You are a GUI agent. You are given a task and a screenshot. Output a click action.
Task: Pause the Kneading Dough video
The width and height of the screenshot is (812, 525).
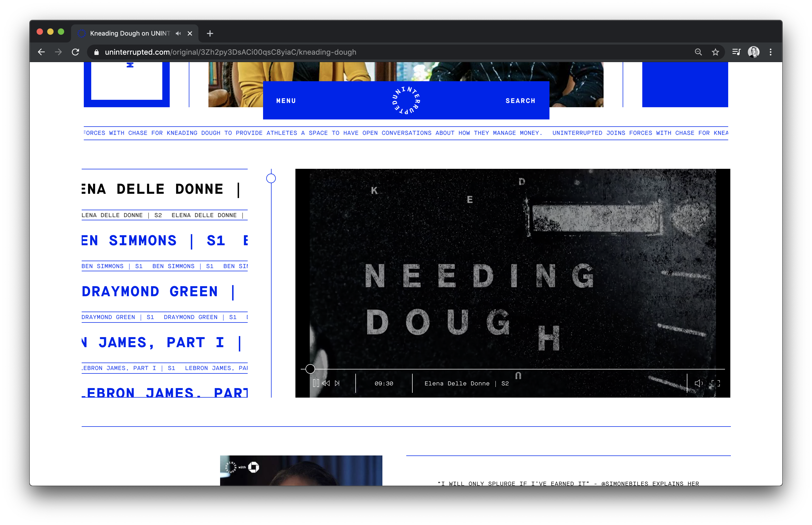[x=316, y=383]
